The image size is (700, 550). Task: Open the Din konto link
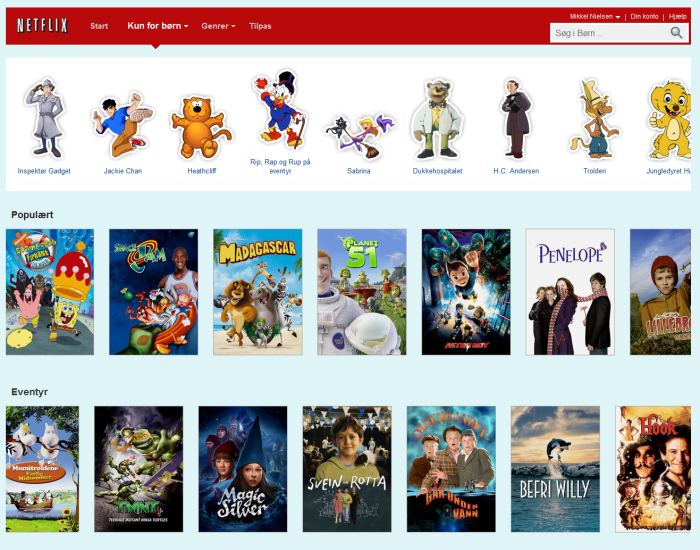coord(644,17)
